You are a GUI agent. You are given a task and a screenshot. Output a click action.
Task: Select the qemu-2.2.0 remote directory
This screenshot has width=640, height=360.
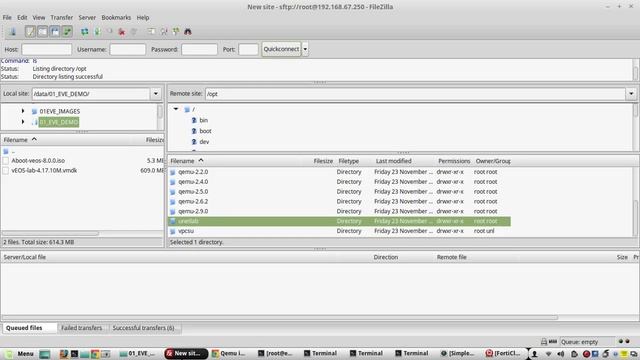[339, 172]
